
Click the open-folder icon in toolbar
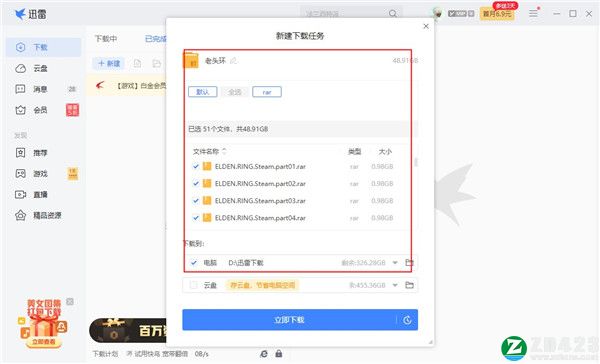coord(157,64)
